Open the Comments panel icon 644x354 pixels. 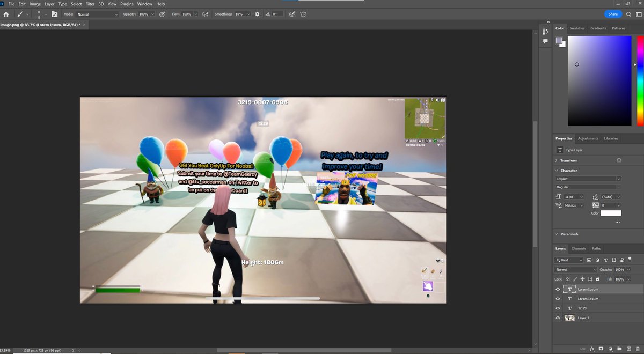(545, 41)
